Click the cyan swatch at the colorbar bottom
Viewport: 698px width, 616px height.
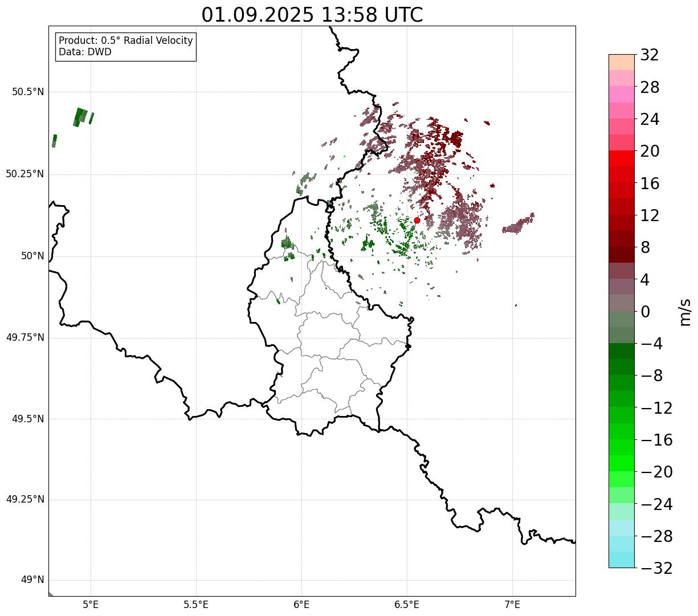click(x=621, y=560)
